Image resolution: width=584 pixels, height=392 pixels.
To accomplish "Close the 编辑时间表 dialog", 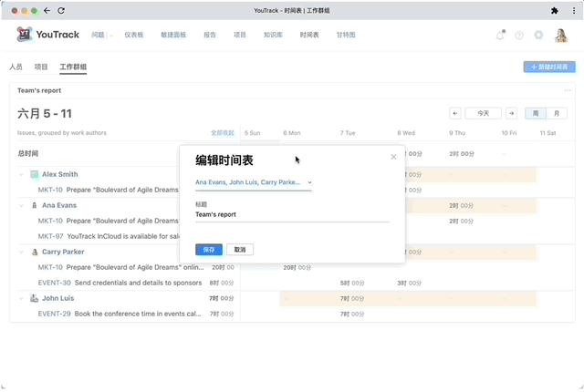I will [393, 157].
